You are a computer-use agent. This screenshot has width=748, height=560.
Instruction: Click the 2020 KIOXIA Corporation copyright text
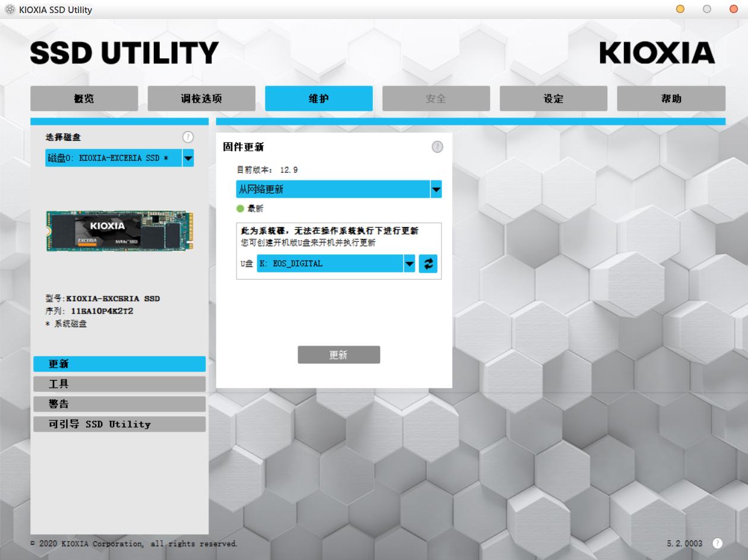point(134,543)
